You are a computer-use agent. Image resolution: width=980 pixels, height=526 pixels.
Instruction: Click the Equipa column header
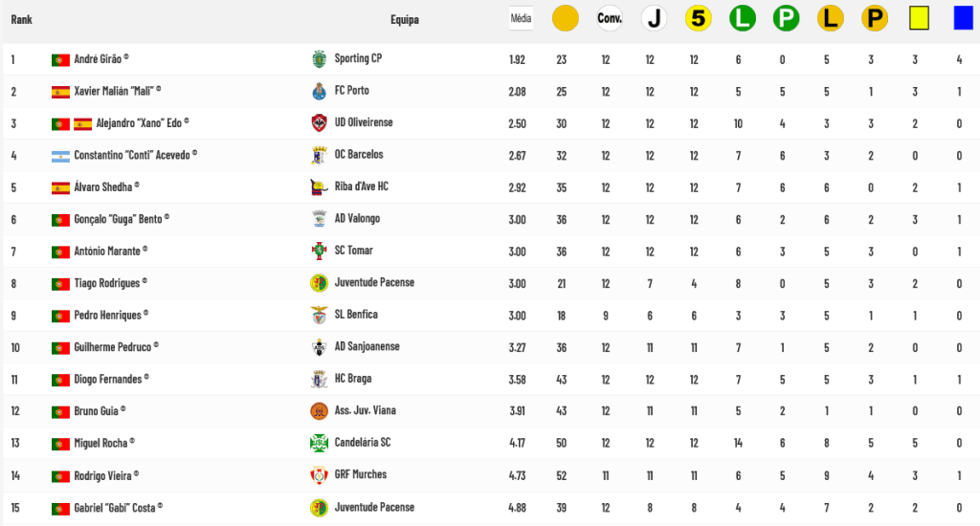click(405, 19)
